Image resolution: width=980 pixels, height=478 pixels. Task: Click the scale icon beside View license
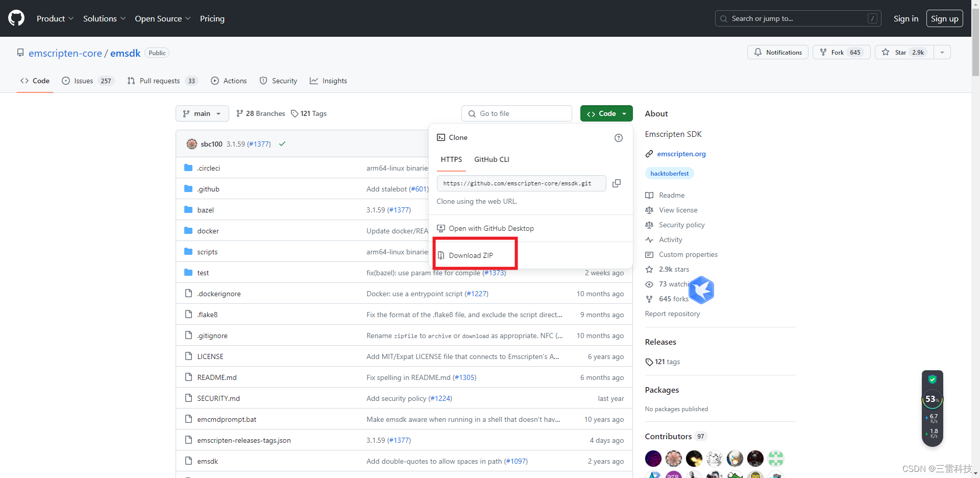click(649, 210)
